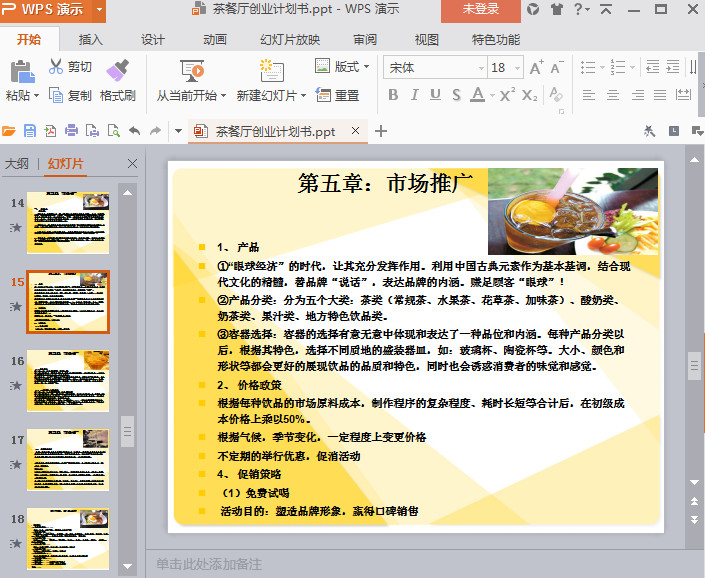Click the Cut scissors icon

click(56, 67)
